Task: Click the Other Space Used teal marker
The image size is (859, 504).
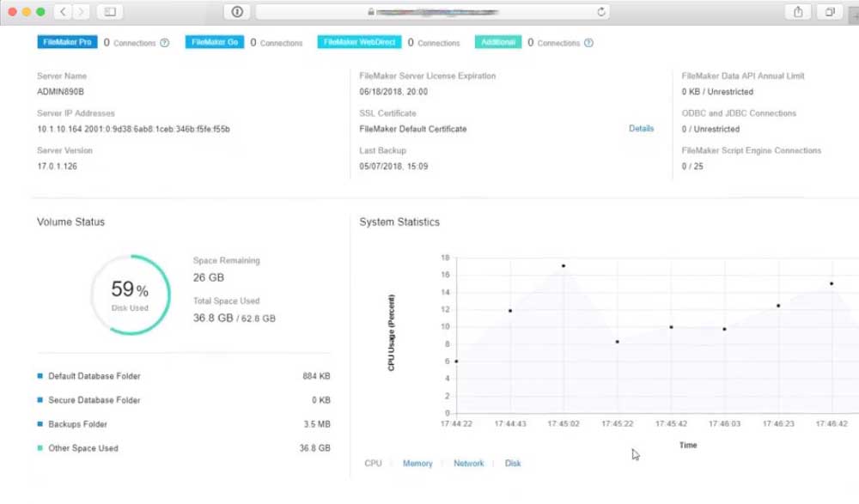Action: pyautogui.click(x=40, y=448)
